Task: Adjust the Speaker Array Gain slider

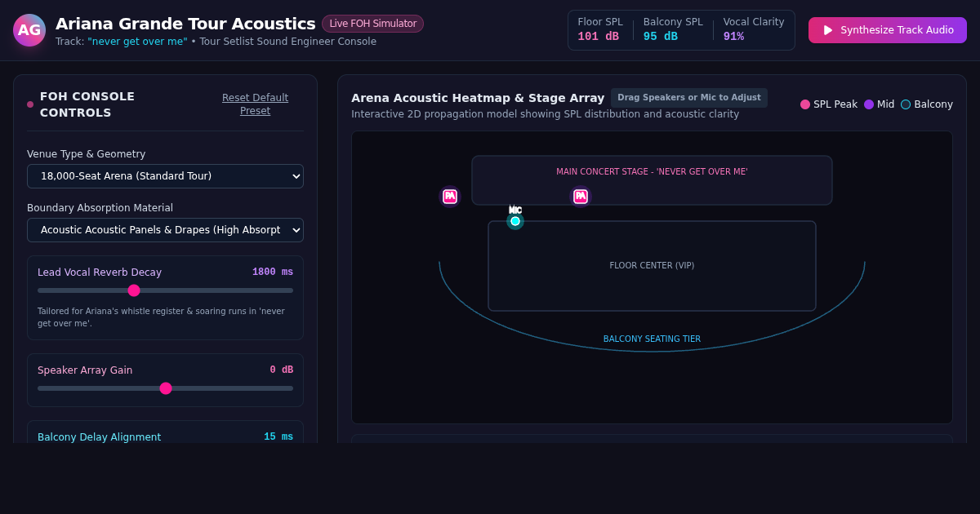Action: coord(165,388)
